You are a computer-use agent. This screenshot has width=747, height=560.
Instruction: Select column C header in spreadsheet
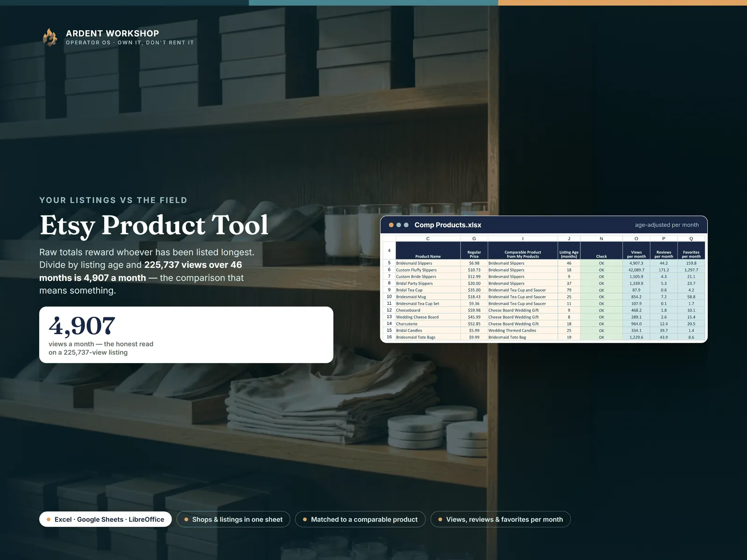(428, 238)
